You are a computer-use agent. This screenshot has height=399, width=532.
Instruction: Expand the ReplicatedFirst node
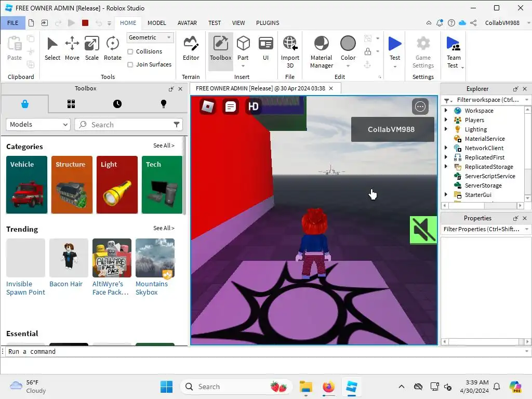pos(446,157)
